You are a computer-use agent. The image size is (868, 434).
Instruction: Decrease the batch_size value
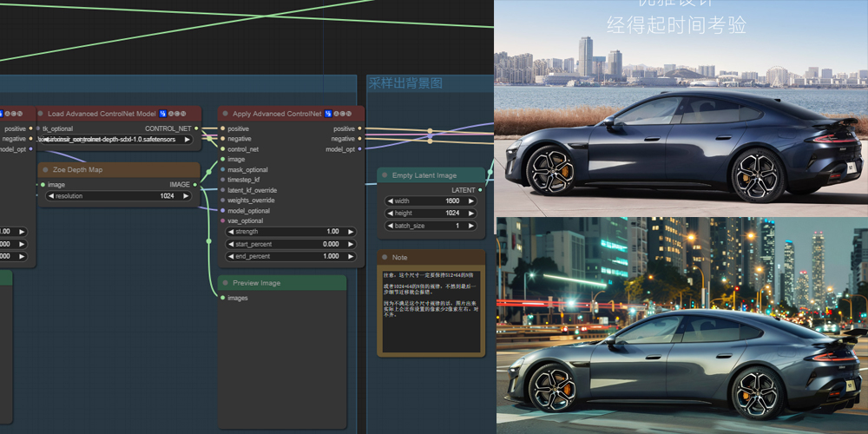point(389,226)
